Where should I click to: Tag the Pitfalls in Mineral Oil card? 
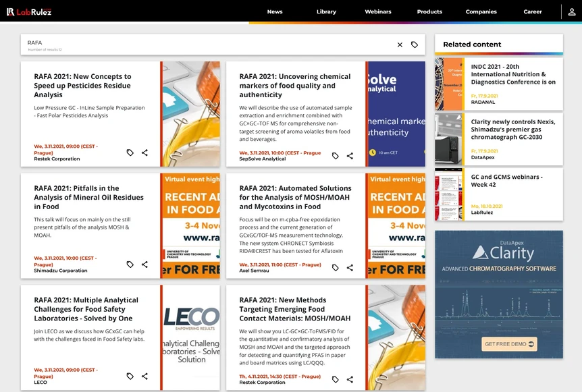130,264
